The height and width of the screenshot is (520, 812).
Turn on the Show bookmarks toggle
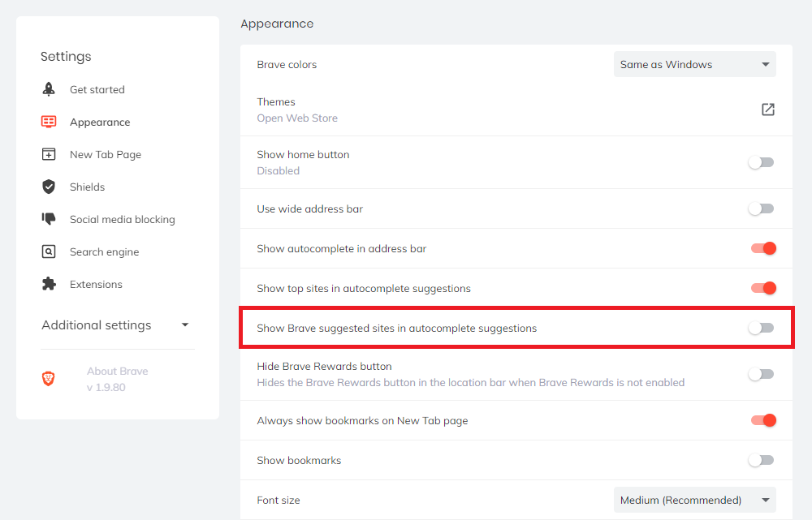pyautogui.click(x=762, y=460)
